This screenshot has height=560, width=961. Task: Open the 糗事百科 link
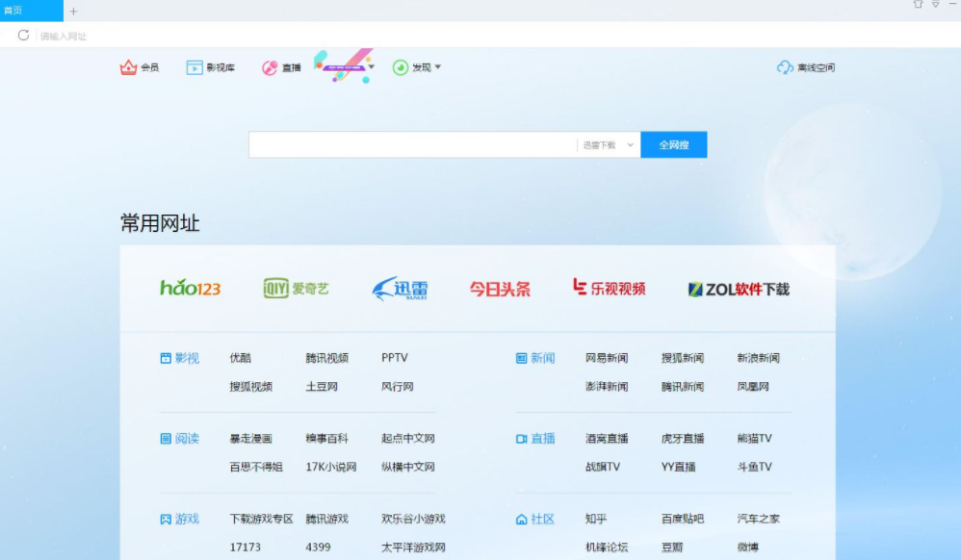(x=326, y=439)
